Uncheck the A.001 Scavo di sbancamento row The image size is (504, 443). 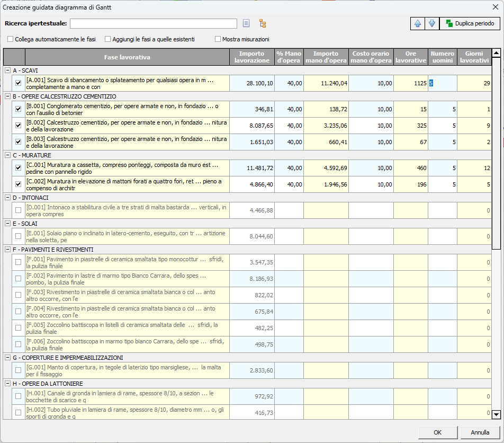tap(19, 83)
